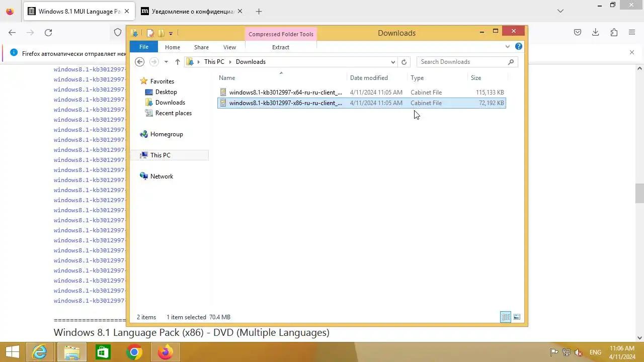Click Downloads in breadcrumb path
Image resolution: width=644 pixels, height=362 pixels.
coord(251,62)
